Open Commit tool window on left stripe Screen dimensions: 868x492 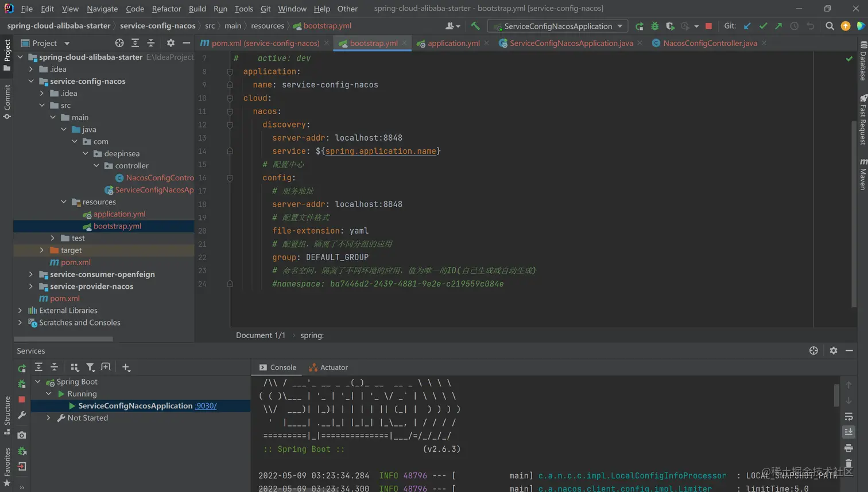click(7, 102)
